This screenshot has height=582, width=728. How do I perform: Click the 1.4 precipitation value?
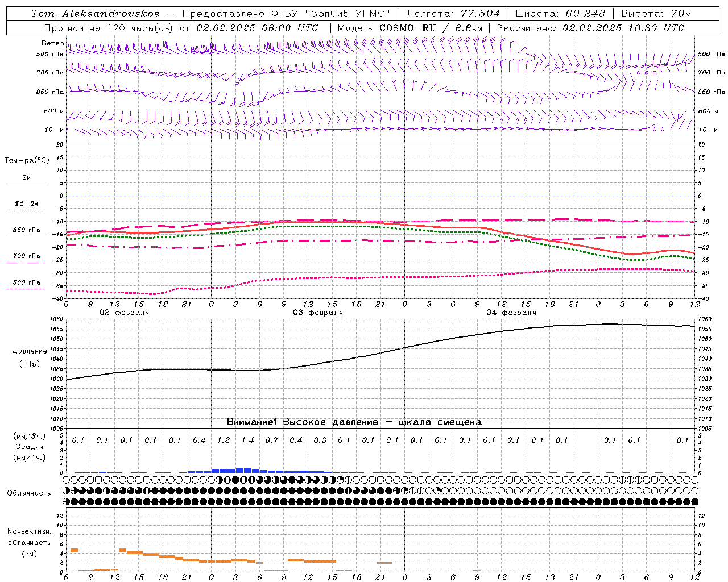tap(247, 440)
